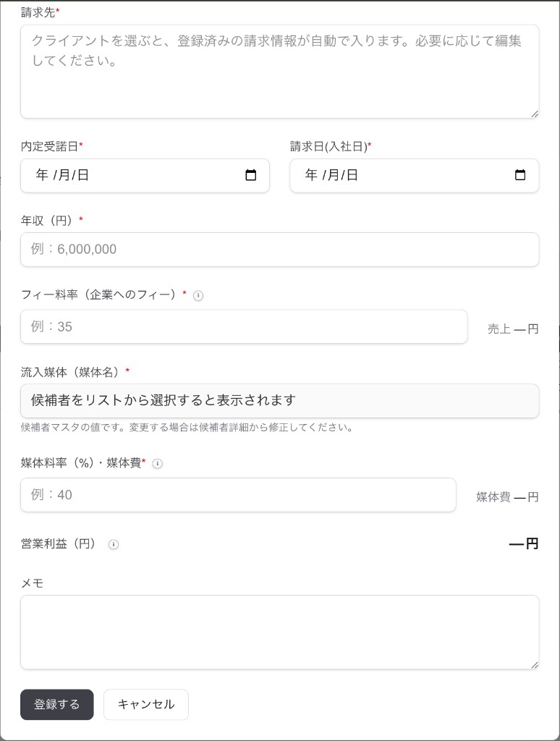
Task: Open calendar picker for 内定受諾日
Action: click(x=251, y=175)
